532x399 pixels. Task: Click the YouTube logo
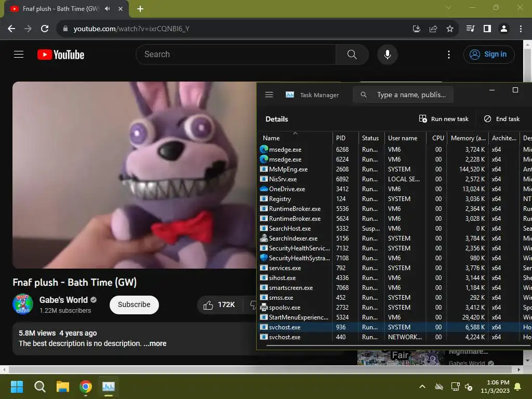[61, 55]
